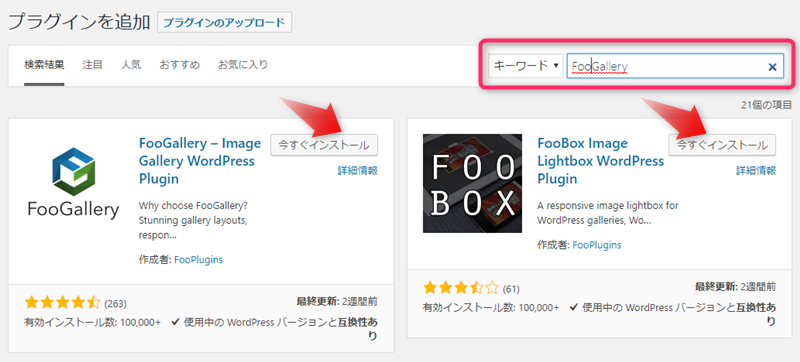
Task: Click the (263) review count
Action: (115, 304)
